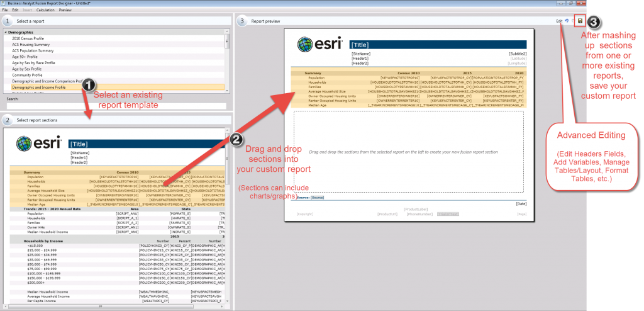Save the custom report with the floppy disk icon

580,21
